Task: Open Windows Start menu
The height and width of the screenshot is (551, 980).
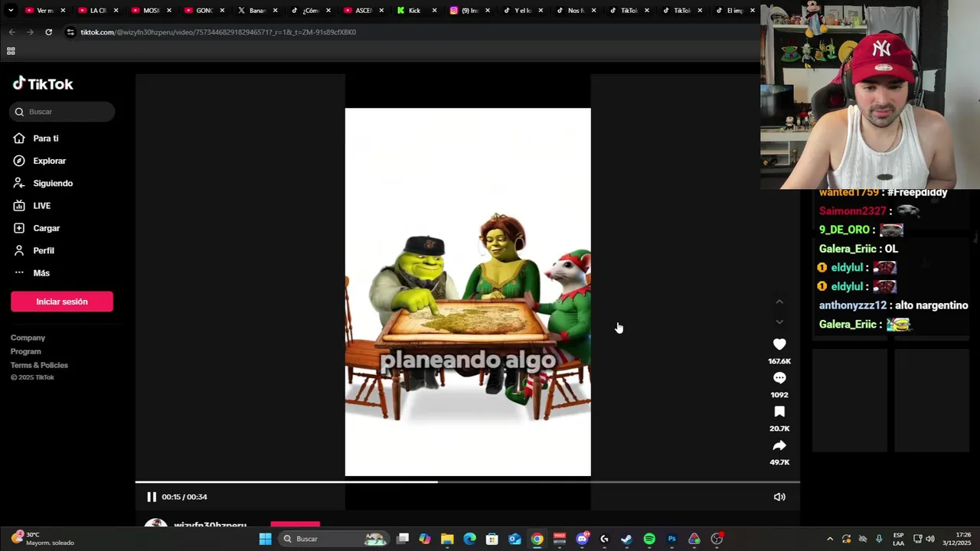Action: (265, 539)
